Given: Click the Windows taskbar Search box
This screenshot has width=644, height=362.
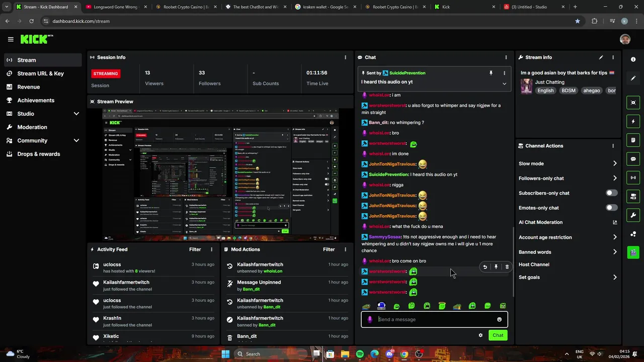Looking at the screenshot, I should point(272,354).
